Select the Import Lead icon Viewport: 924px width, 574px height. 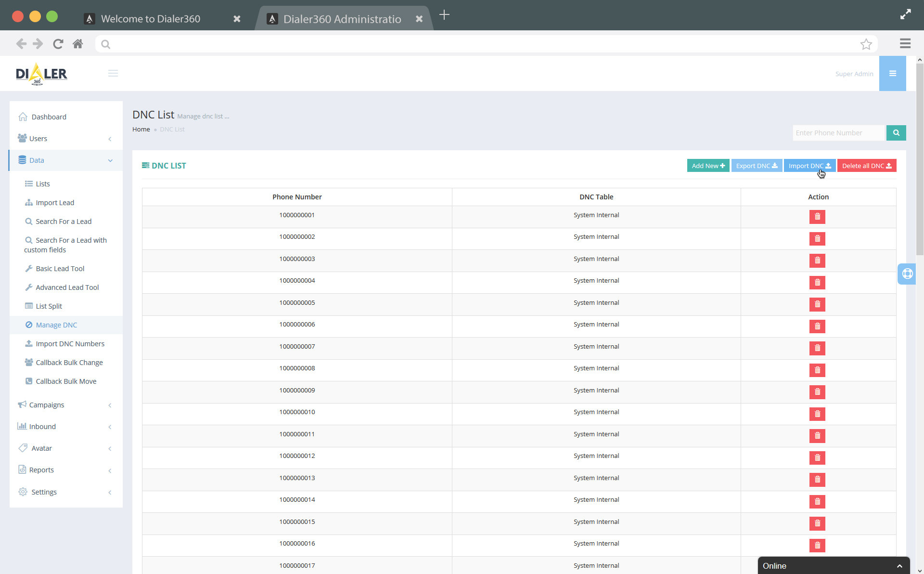(29, 202)
